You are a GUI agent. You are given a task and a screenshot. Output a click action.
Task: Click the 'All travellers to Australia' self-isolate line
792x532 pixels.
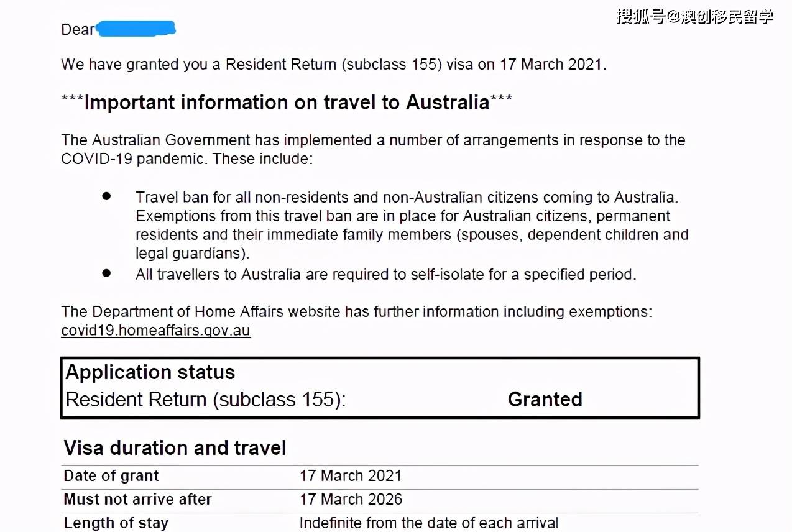coord(385,274)
